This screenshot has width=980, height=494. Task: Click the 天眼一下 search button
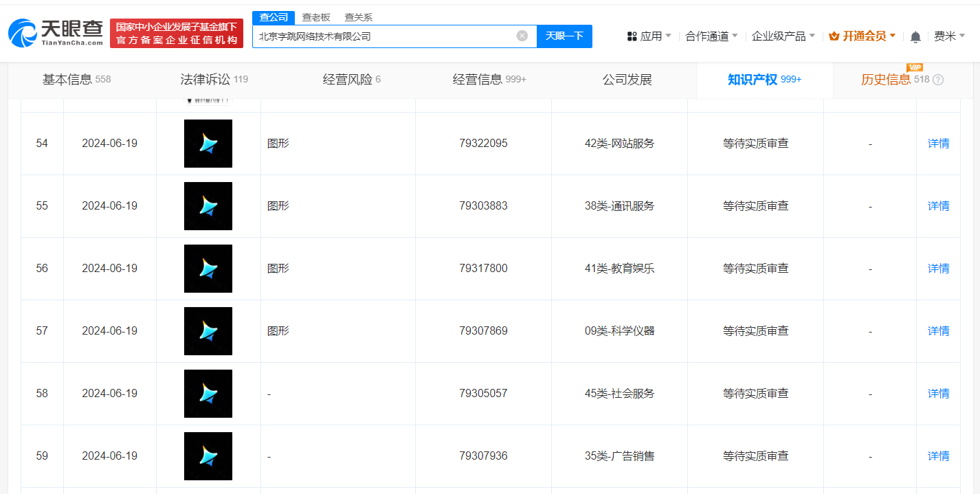pyautogui.click(x=564, y=36)
